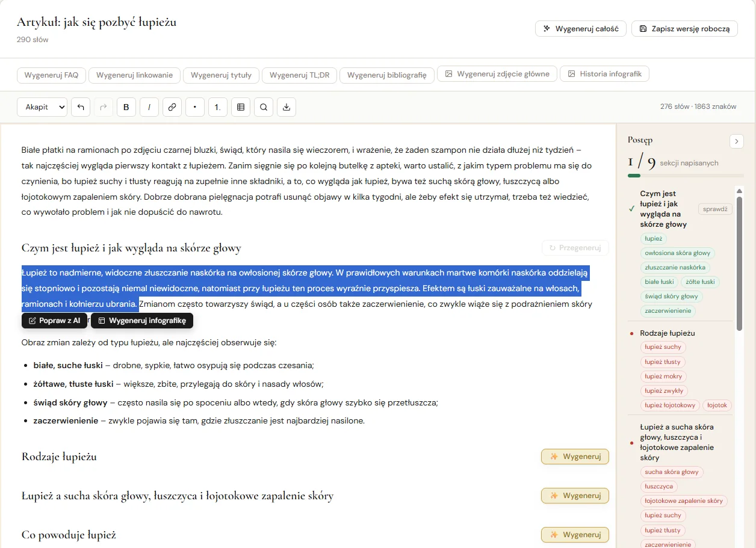Click the 'łupież zwykły' keyword tag
Image resolution: width=756 pixels, height=548 pixels.
click(664, 391)
